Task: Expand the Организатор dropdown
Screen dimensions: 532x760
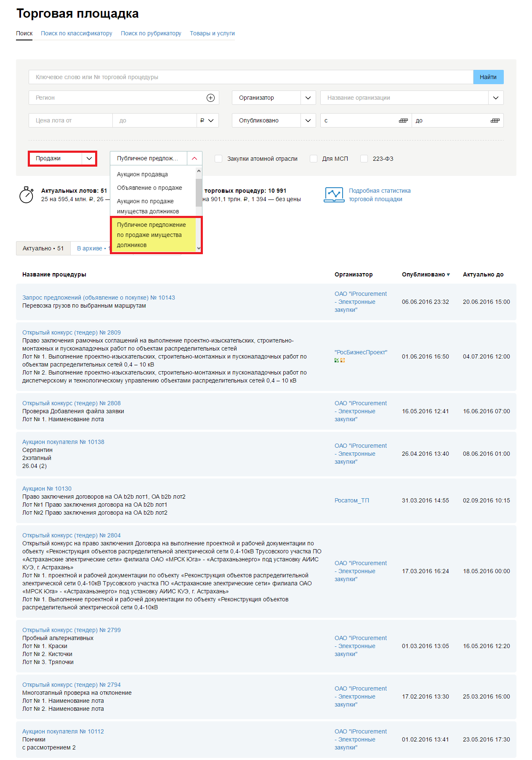Action: (x=274, y=98)
